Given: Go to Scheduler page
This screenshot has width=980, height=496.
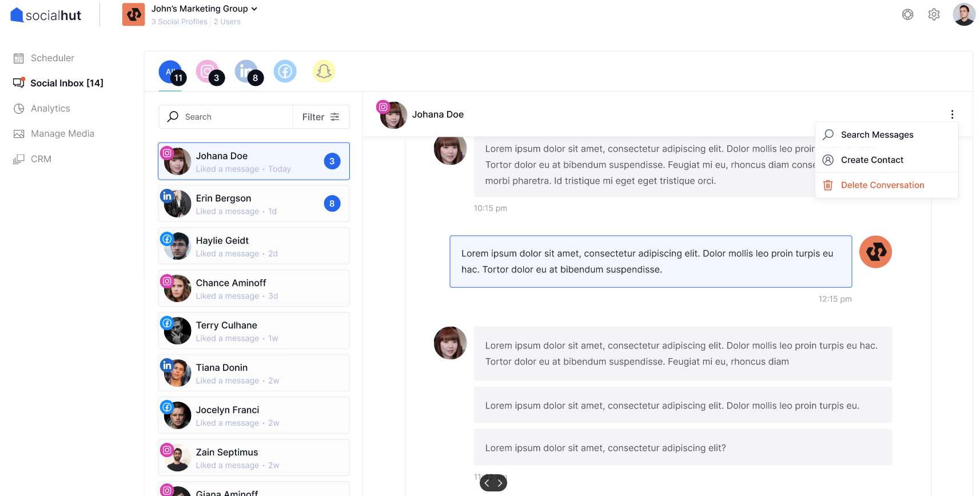Looking at the screenshot, I should 52,58.
